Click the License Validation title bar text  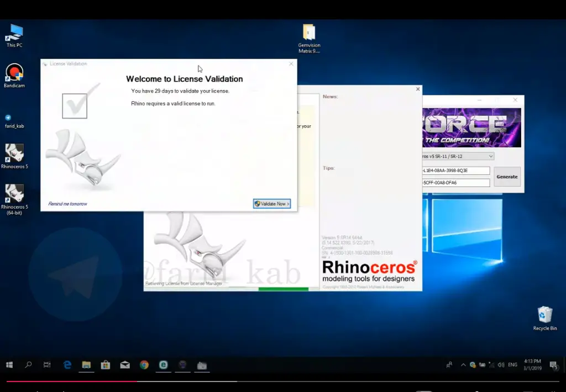[68, 64]
